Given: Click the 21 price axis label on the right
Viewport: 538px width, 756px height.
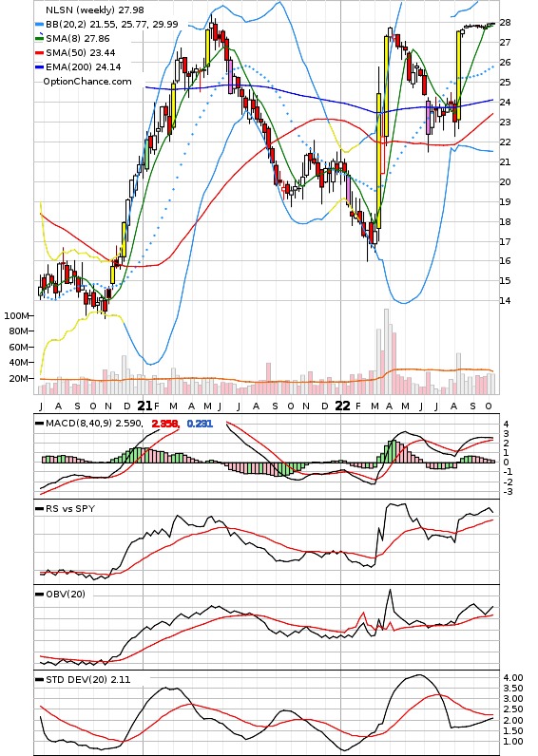Looking at the screenshot, I should (x=505, y=162).
